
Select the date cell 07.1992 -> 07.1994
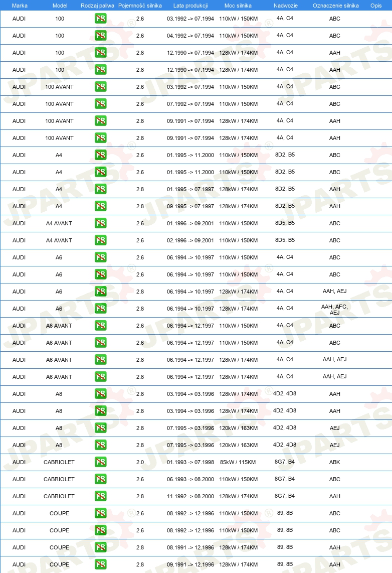coord(190,104)
